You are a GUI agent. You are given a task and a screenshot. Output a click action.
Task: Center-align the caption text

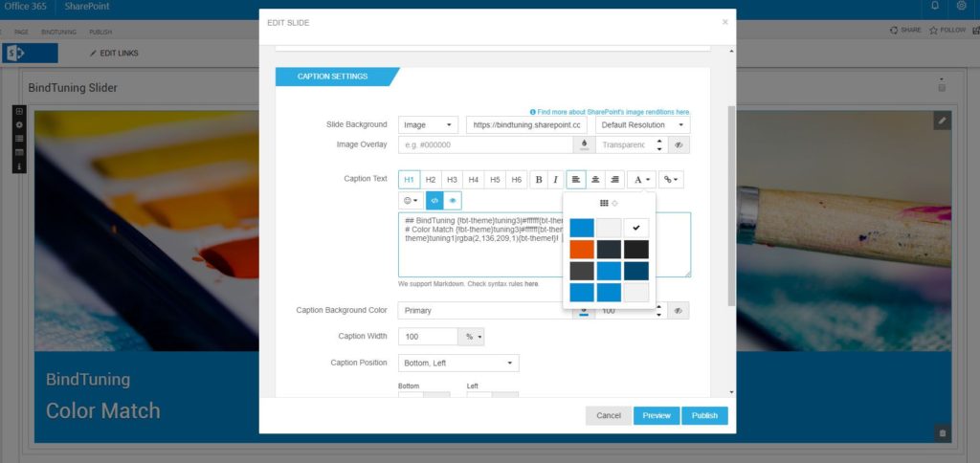[x=595, y=180]
